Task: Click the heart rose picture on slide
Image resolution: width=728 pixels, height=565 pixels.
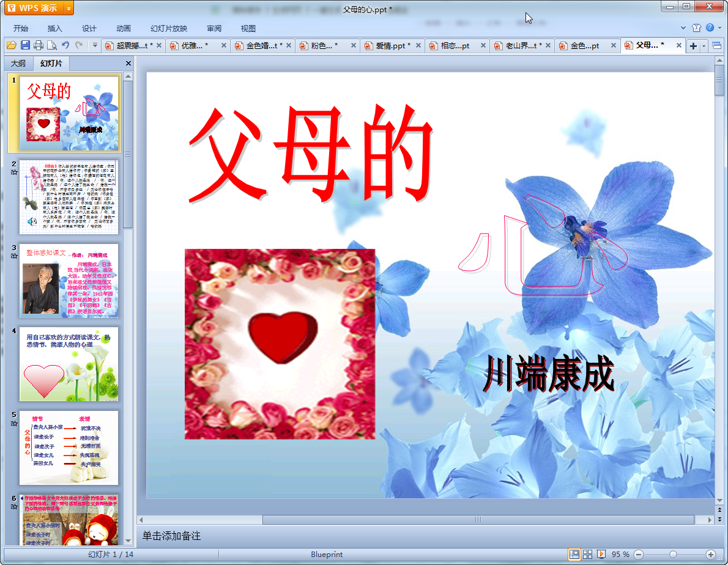Action: click(x=280, y=344)
